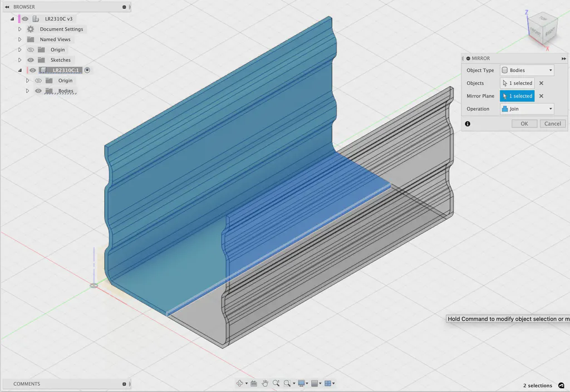Viewport: 570px width, 392px height.
Task: Show the hidden top-level Origin folder
Action: coord(31,50)
